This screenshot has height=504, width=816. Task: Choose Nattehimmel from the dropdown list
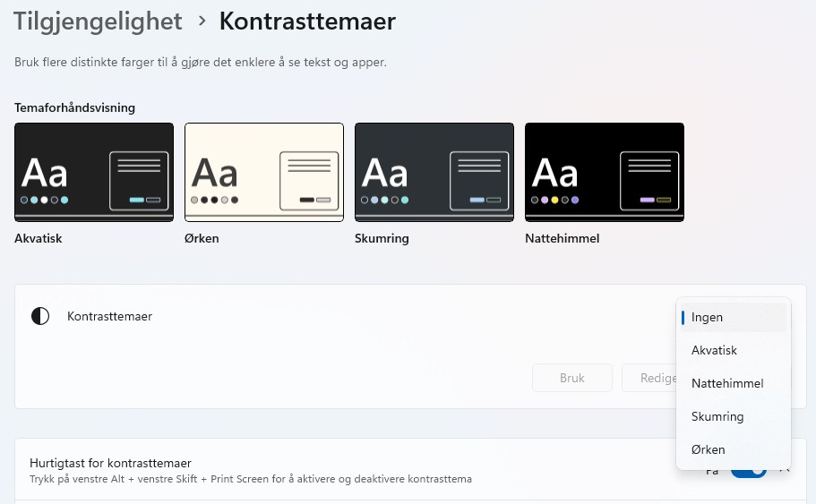click(734, 384)
